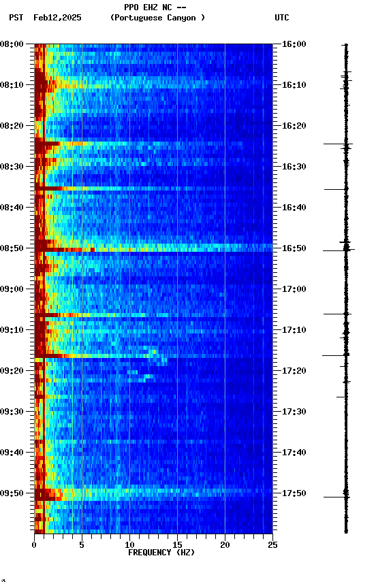Click the 16:40 UTC time label
The image size is (376, 588).
[294, 208]
